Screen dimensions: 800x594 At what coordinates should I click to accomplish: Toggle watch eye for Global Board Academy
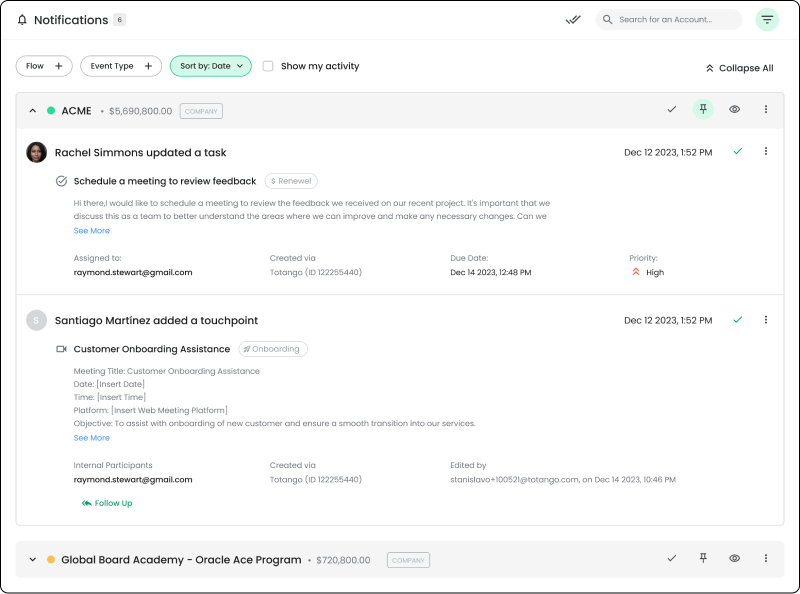pos(734,559)
